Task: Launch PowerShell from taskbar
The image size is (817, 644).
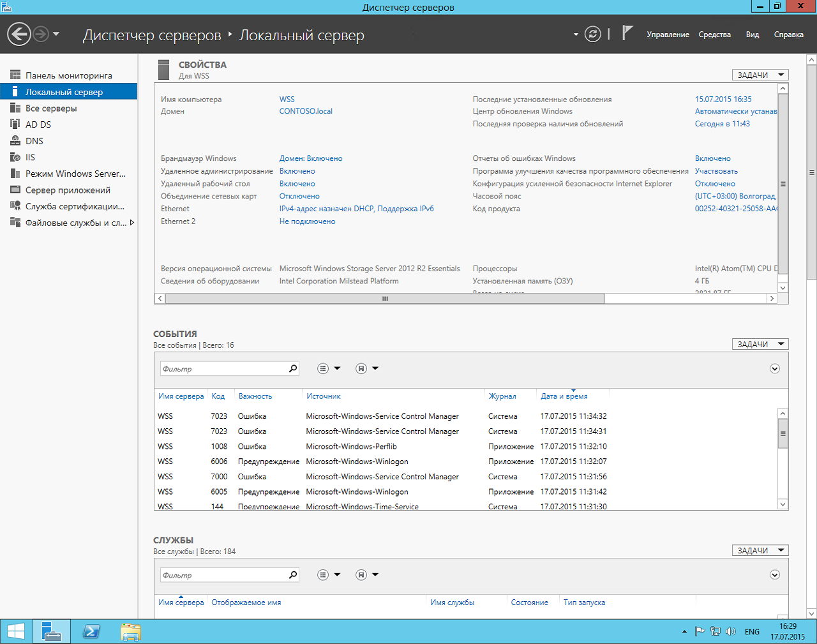Action: point(91,631)
